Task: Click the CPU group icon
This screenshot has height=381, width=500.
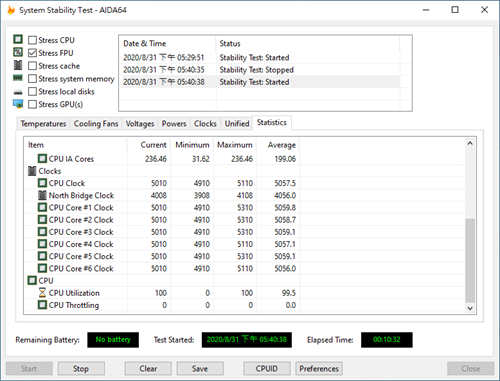Action: tap(32, 281)
